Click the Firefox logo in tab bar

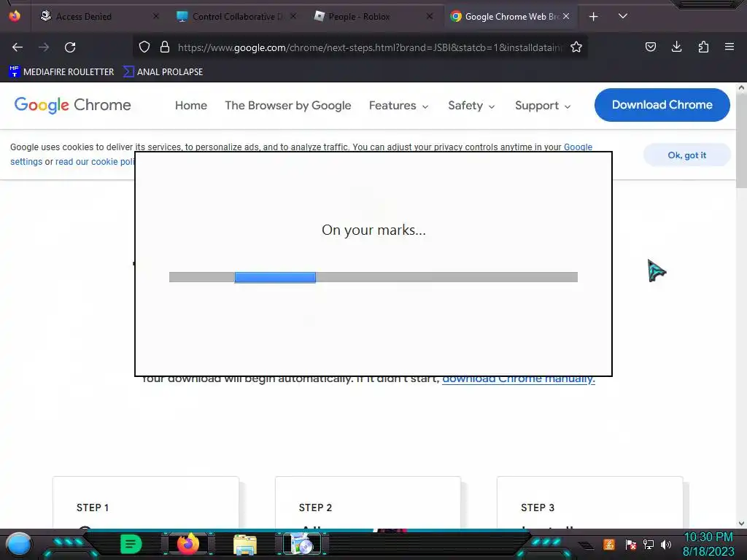point(15,16)
